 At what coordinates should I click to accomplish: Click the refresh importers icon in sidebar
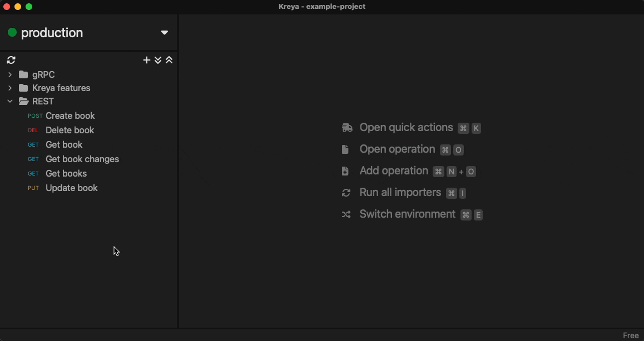11,60
